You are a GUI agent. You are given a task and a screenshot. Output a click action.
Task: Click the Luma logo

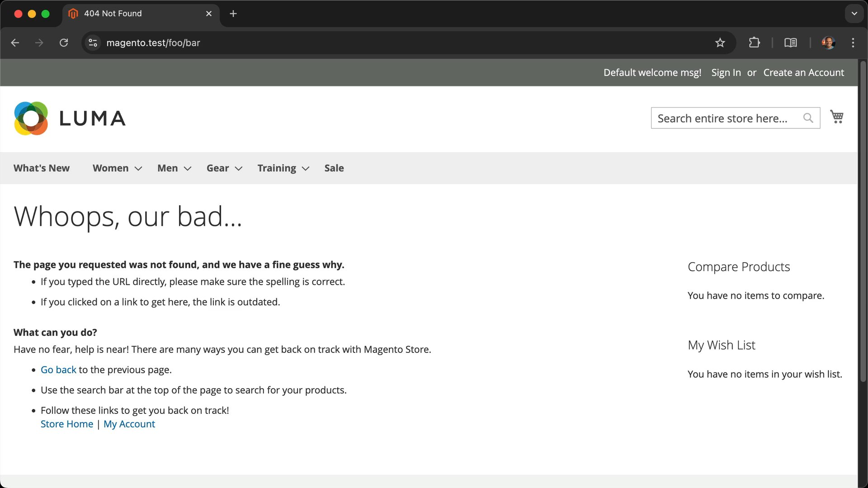pos(70,118)
